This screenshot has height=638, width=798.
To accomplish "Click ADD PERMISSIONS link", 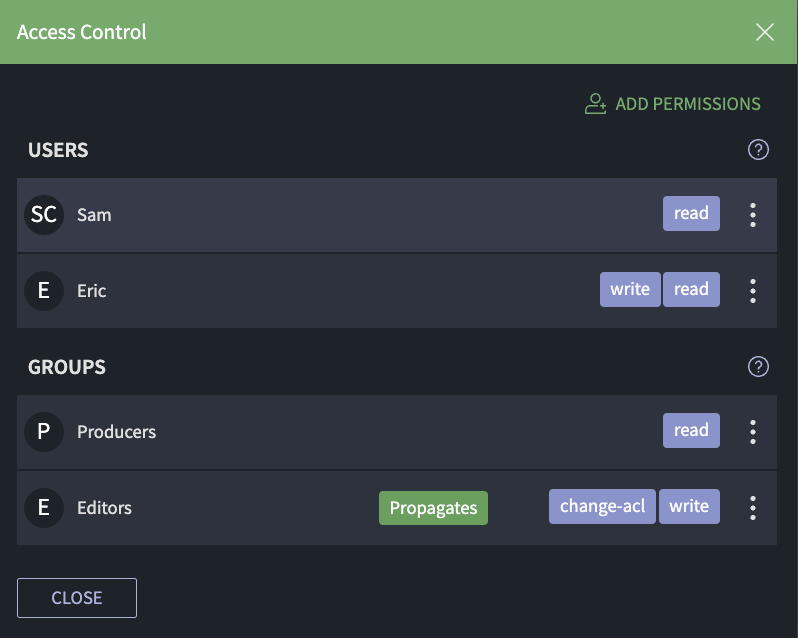I will (688, 104).
